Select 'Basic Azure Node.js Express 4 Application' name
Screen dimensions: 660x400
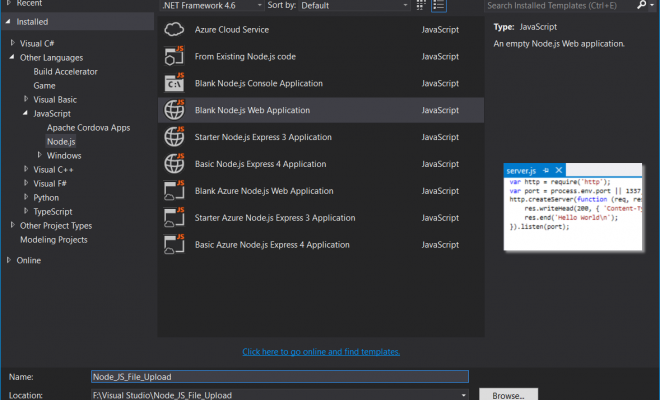[x=272, y=245]
